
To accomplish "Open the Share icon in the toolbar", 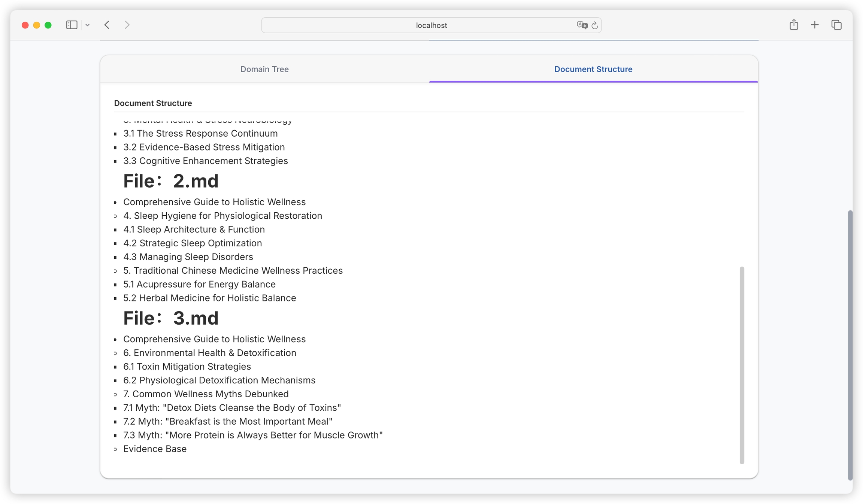I will tap(794, 25).
